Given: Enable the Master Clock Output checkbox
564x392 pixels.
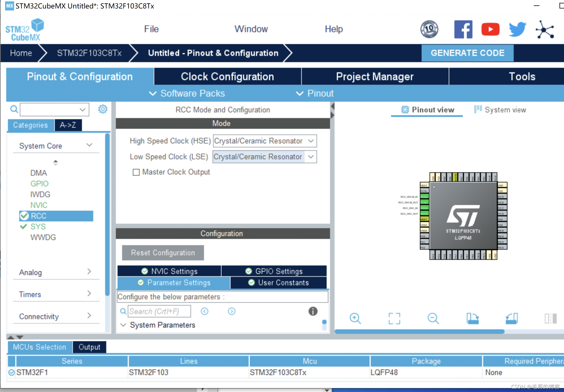Looking at the screenshot, I should point(136,172).
